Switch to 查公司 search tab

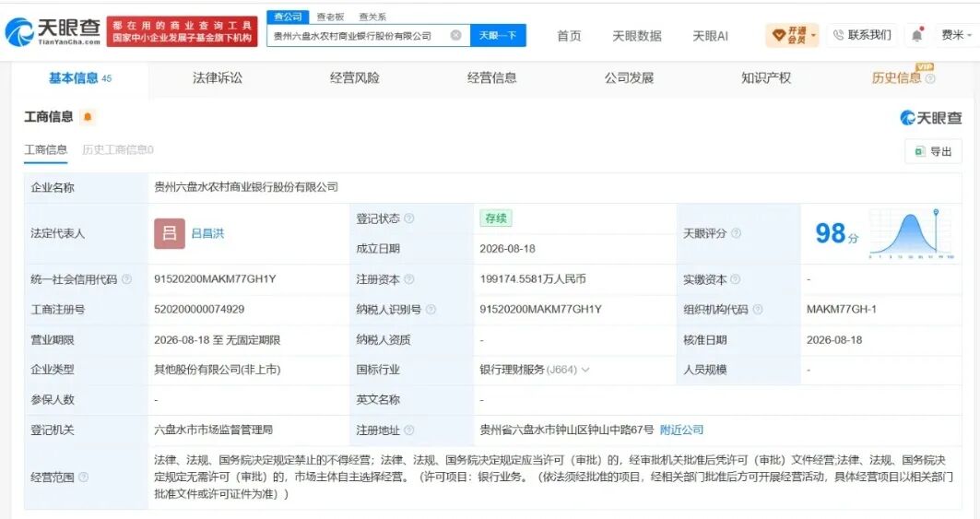(288, 17)
